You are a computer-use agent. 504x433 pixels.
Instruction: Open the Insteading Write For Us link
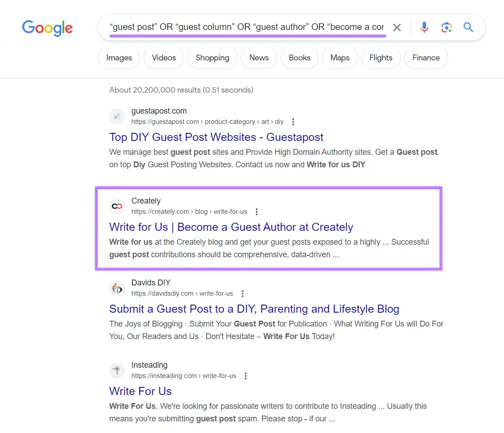[140, 391]
